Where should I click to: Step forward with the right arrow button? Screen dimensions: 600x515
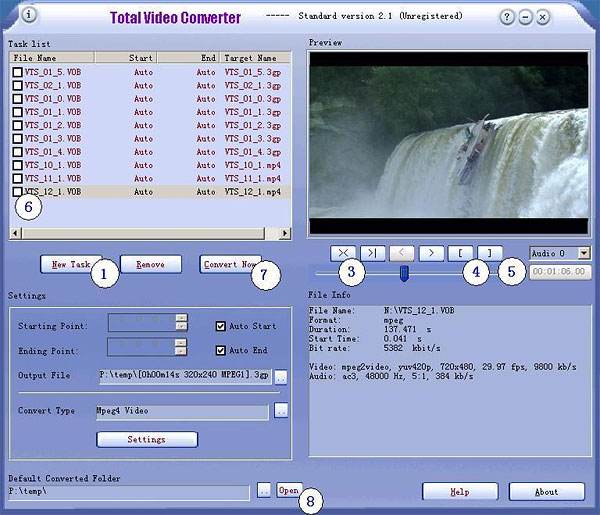coord(431,254)
